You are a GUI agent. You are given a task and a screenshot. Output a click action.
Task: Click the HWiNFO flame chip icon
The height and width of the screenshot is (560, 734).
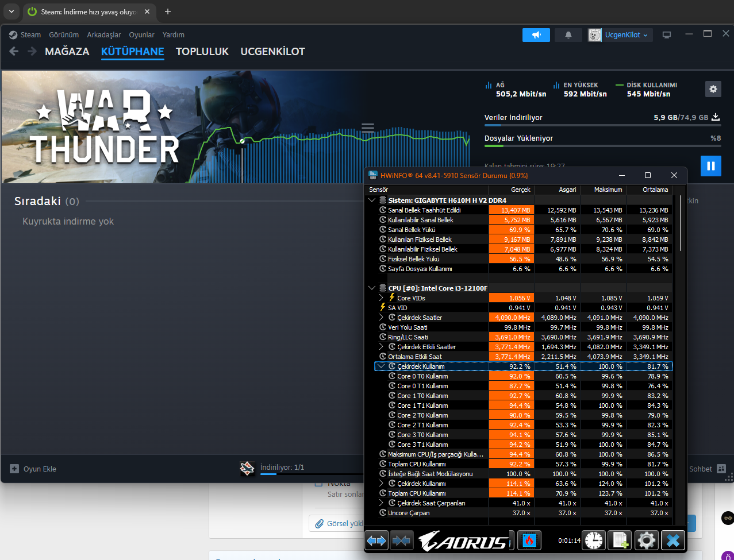pos(529,540)
